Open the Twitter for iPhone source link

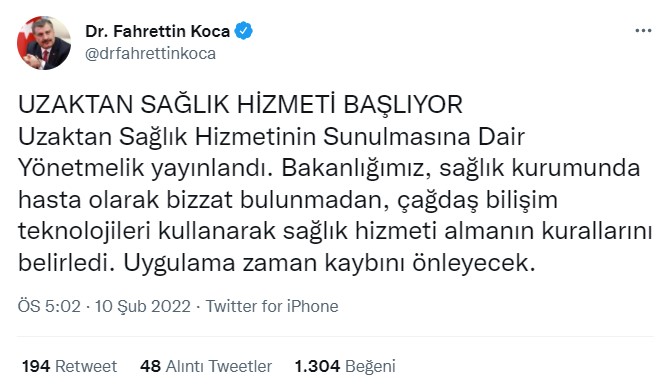pyautogui.click(x=272, y=306)
